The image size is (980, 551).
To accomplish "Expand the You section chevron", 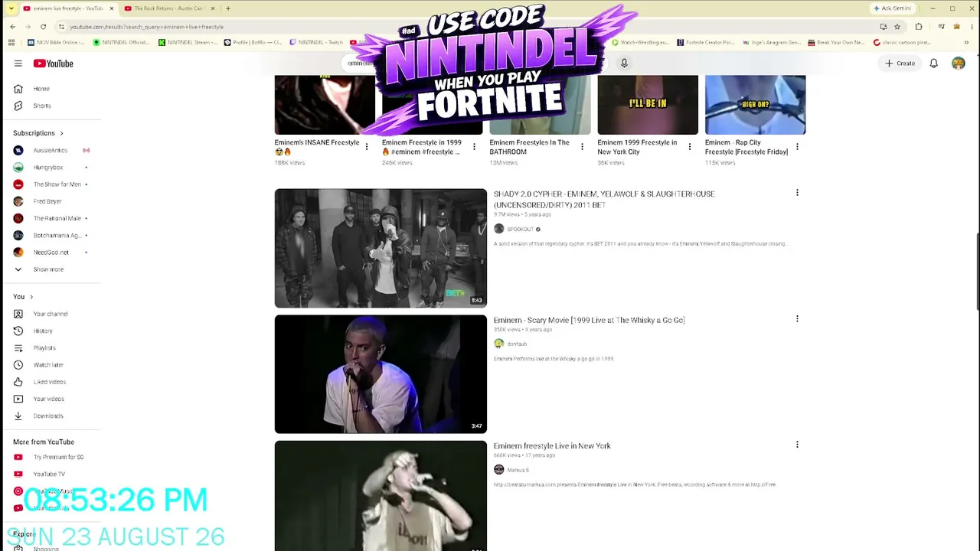I will (31, 297).
